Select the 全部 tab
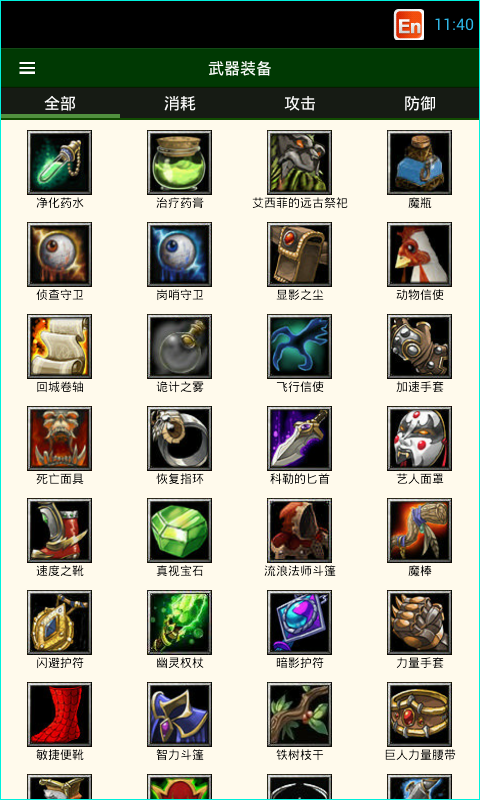 pyautogui.click(x=60, y=104)
